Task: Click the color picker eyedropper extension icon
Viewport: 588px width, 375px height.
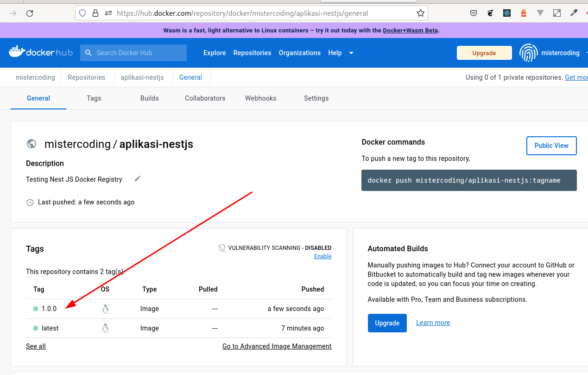Action: pyautogui.click(x=574, y=13)
